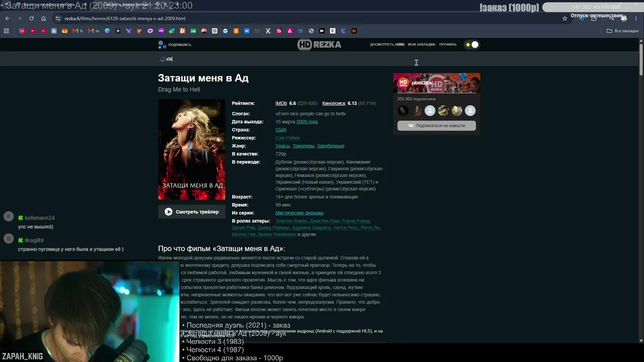Click the browser address bar URL

click(125, 19)
